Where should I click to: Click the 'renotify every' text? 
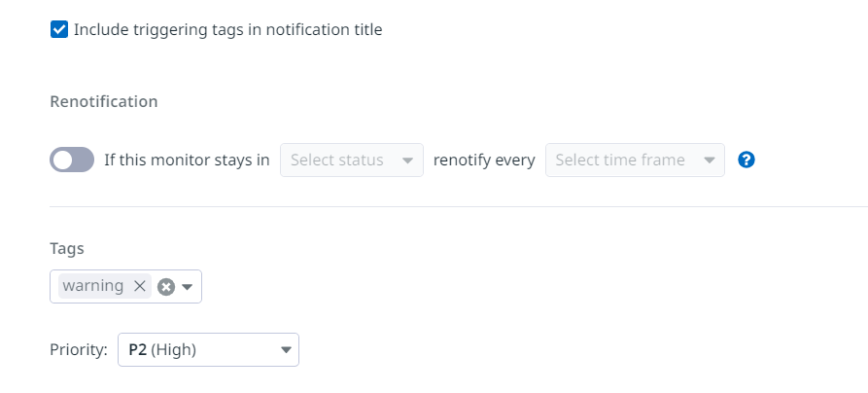pyautogui.click(x=484, y=161)
